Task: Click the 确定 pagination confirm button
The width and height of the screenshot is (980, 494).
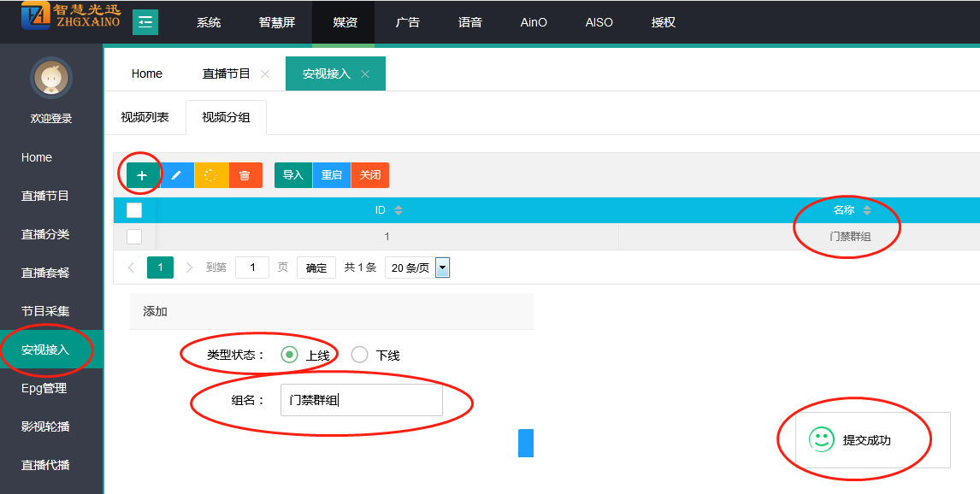Action: [x=316, y=268]
